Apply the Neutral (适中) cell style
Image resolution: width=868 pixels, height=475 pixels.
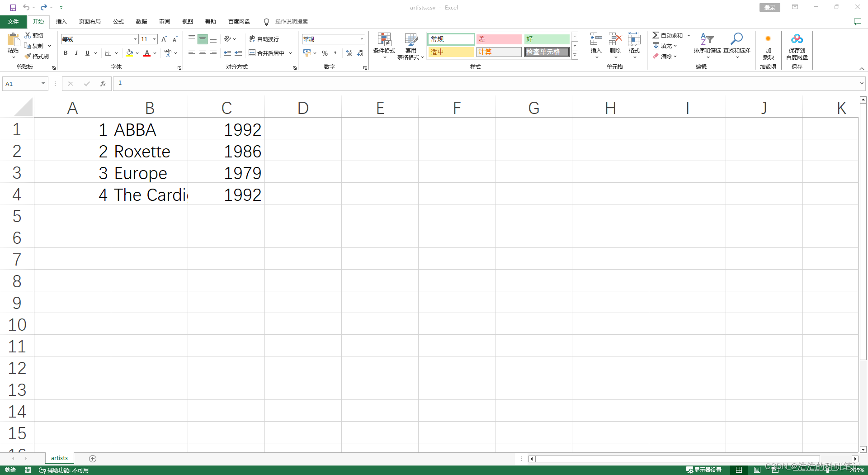pyautogui.click(x=451, y=52)
